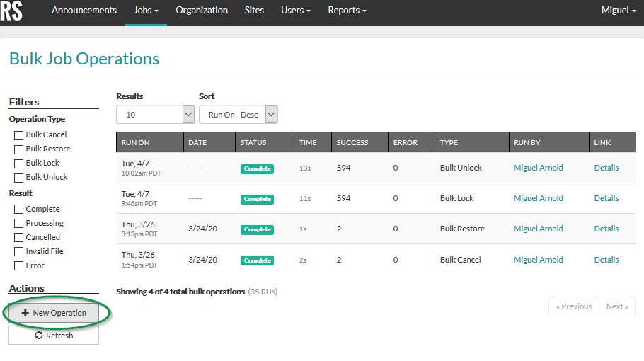Image resolution: width=644 pixels, height=361 pixels.
Task: Open Details for the Bulk Cancel operation
Action: (606, 260)
